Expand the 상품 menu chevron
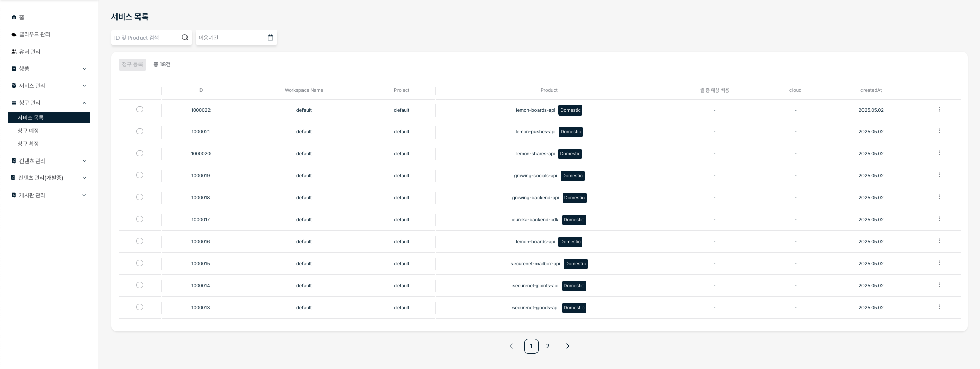 [84, 68]
